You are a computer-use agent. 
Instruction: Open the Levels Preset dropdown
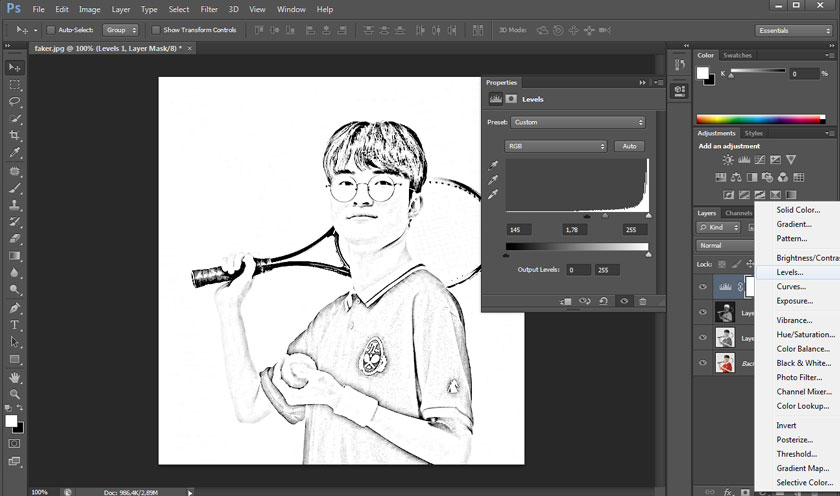578,122
